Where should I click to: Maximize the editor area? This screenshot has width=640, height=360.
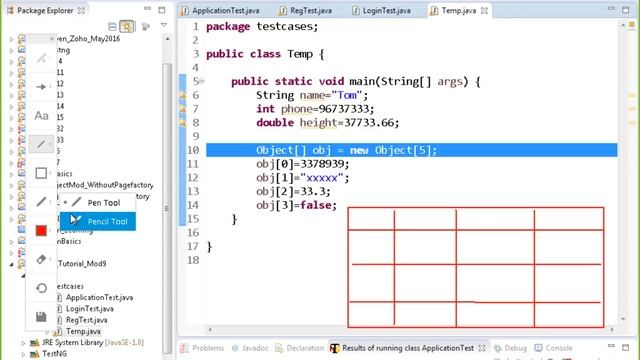626,10
